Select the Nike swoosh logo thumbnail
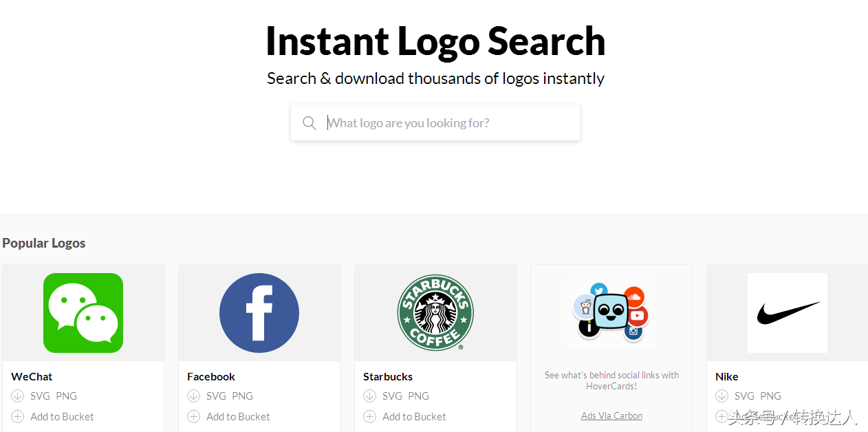Image resolution: width=868 pixels, height=432 pixels. tap(788, 313)
